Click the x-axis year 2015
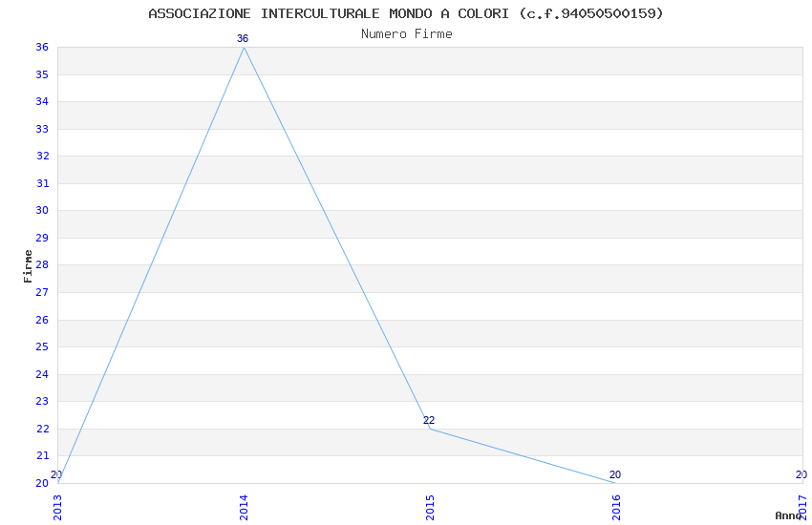This screenshot has height=525, width=812. (x=430, y=508)
